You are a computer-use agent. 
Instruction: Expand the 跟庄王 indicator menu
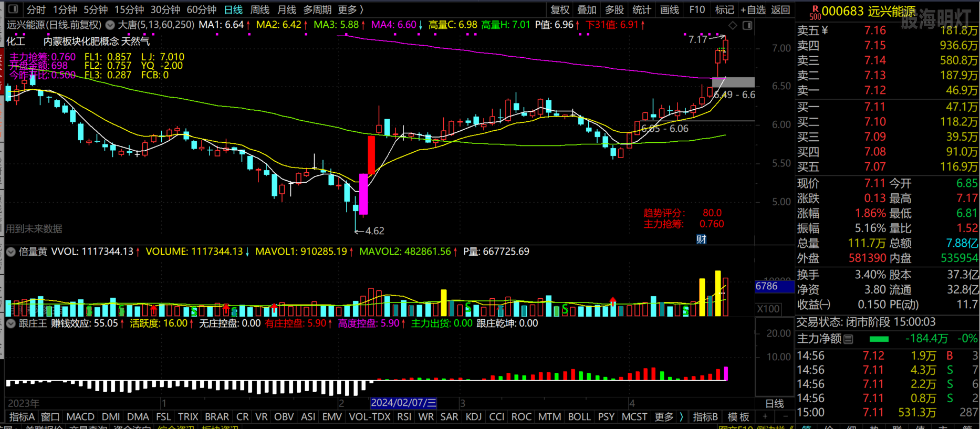point(11,323)
